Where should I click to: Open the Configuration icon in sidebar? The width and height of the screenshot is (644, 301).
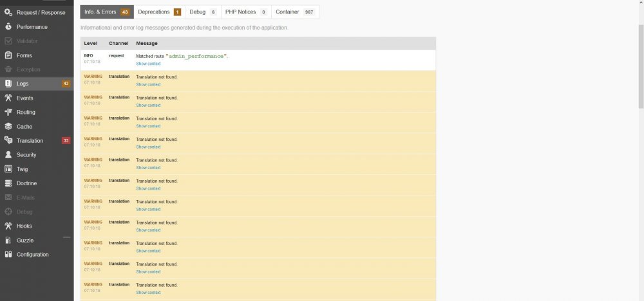8,254
